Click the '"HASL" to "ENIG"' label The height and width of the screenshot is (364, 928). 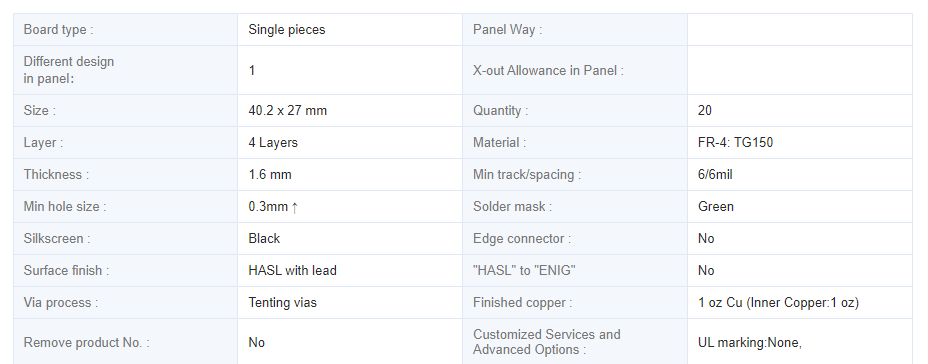point(524,270)
